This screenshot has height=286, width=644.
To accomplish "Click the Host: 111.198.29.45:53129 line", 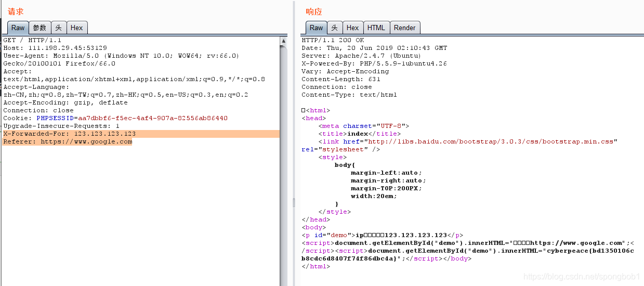I will (x=55, y=48).
